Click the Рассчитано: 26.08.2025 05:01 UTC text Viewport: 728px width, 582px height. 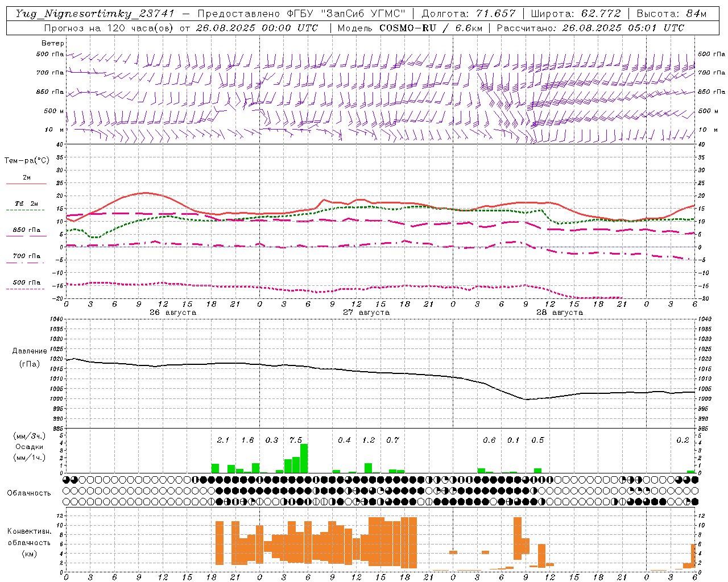pos(590,28)
